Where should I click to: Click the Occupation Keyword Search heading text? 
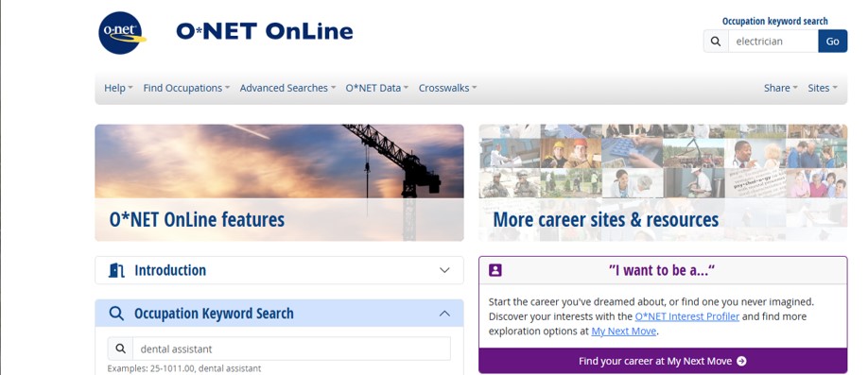click(214, 314)
